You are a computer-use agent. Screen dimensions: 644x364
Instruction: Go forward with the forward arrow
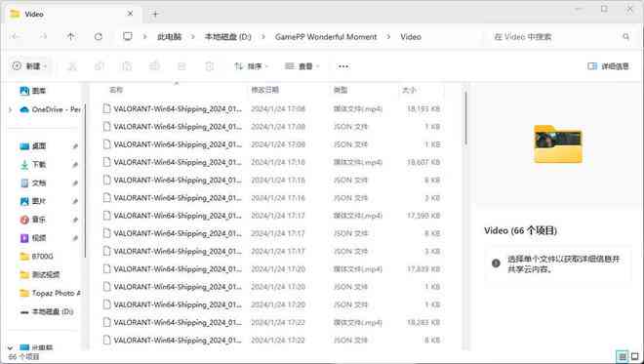[44, 36]
